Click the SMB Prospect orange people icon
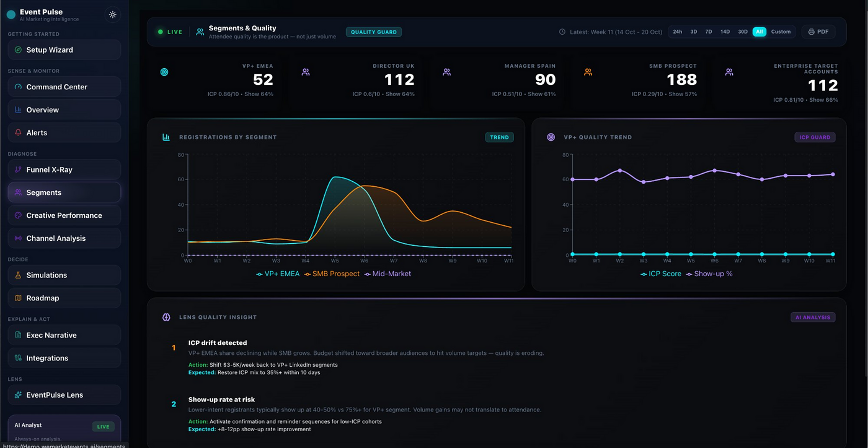Image resolution: width=868 pixels, height=448 pixels. [588, 72]
